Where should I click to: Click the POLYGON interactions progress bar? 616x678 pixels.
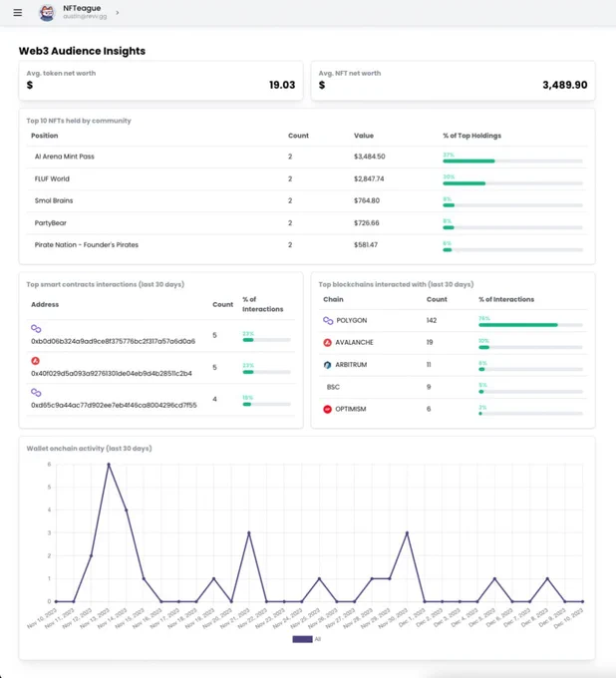click(530, 325)
